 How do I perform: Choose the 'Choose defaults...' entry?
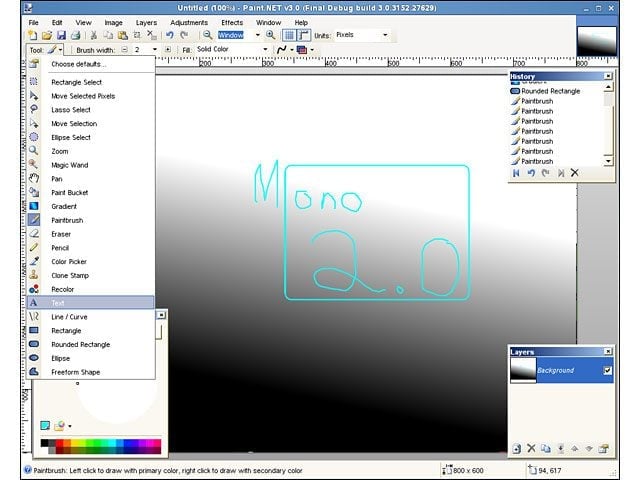click(x=91, y=64)
